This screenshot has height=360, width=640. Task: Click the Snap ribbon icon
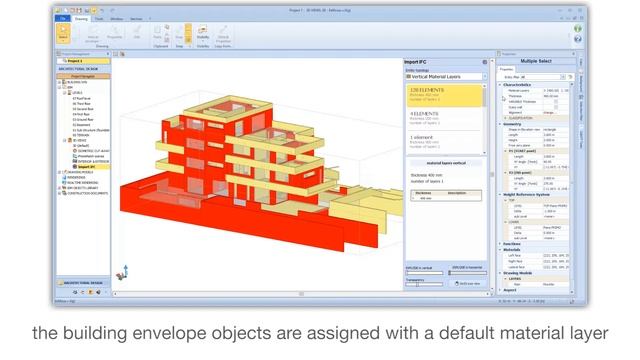(179, 32)
